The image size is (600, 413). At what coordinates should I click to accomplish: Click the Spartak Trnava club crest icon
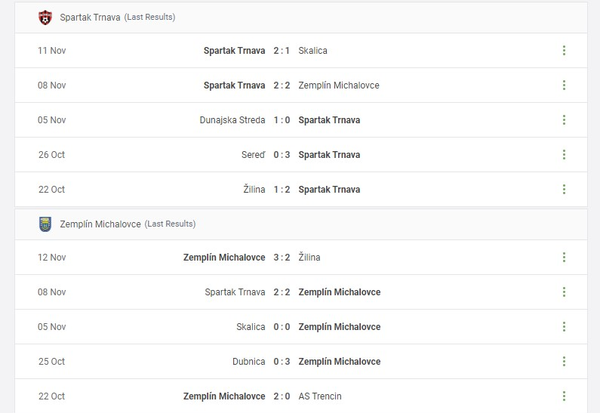click(45, 17)
